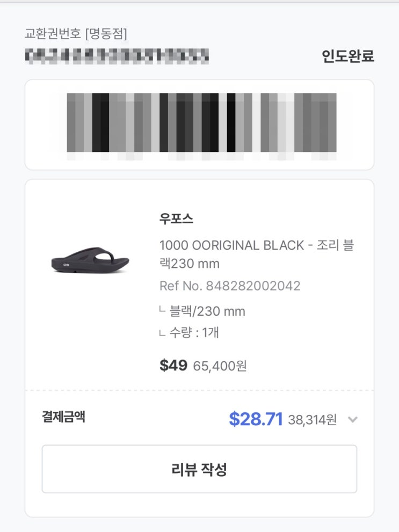This screenshot has height=532, width=399.
Task: Expand the payment amount details chevron
Action: (352, 419)
